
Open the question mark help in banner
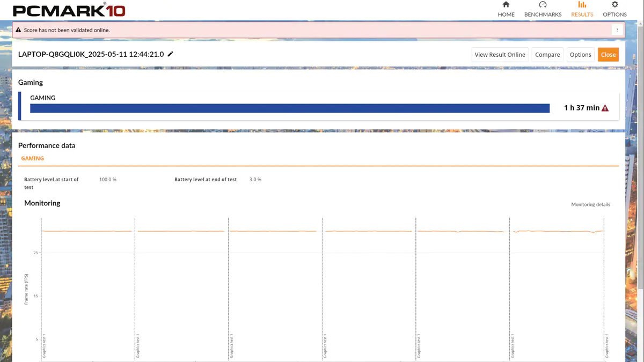click(x=617, y=31)
